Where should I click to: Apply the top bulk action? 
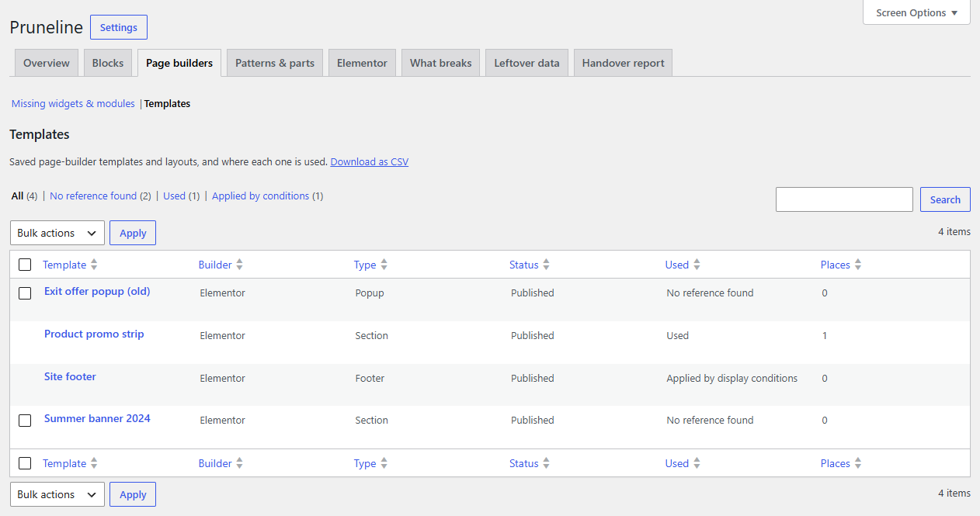tap(133, 233)
